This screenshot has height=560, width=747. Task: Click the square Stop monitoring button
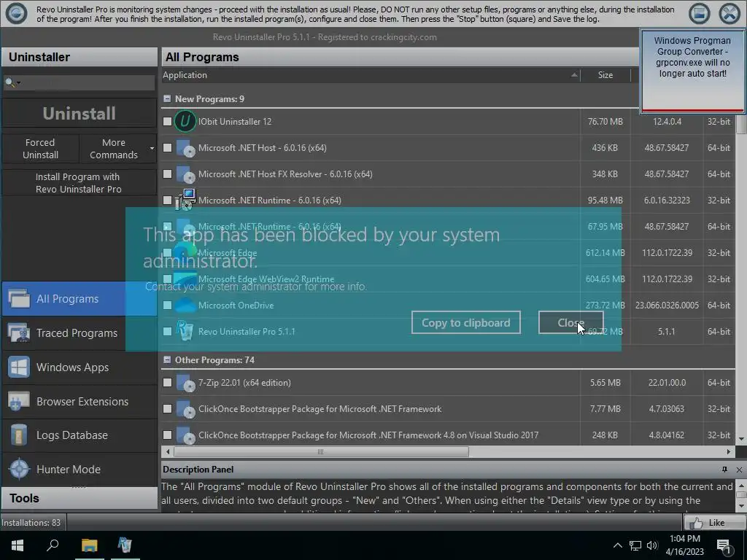[x=700, y=13]
